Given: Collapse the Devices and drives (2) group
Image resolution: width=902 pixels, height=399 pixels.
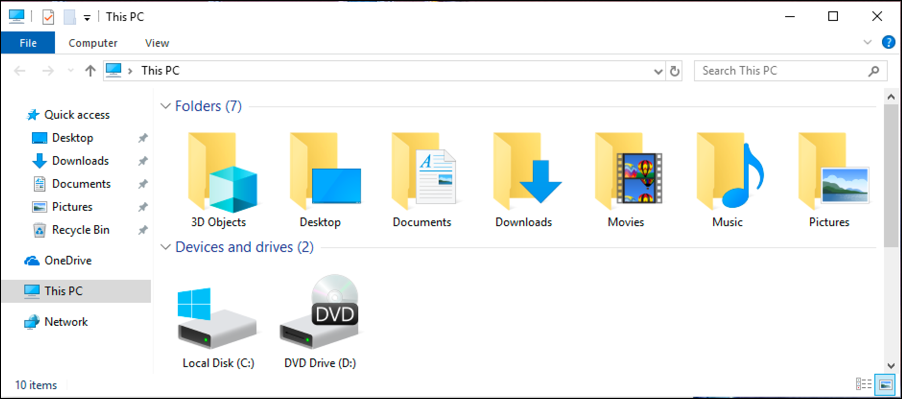Looking at the screenshot, I should pyautogui.click(x=166, y=247).
